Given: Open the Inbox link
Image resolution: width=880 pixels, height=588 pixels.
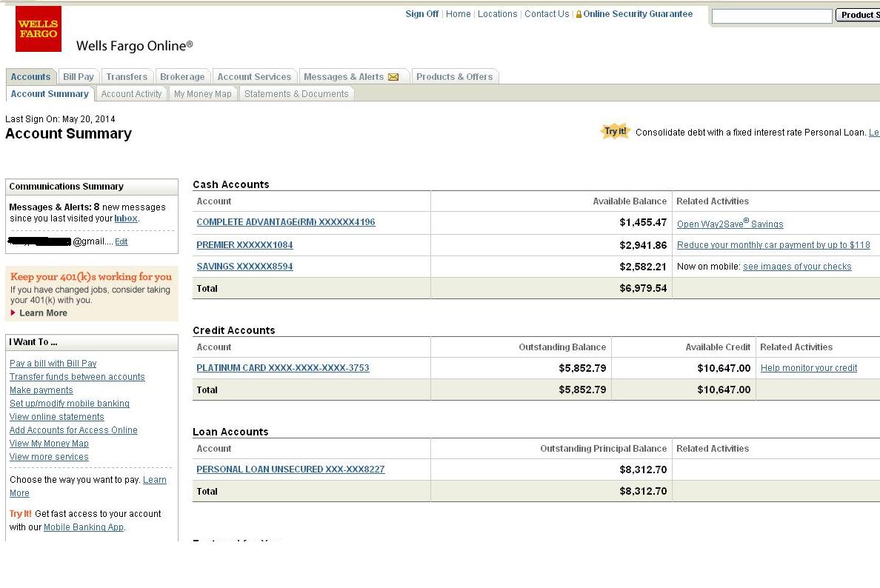Looking at the screenshot, I should [126, 218].
